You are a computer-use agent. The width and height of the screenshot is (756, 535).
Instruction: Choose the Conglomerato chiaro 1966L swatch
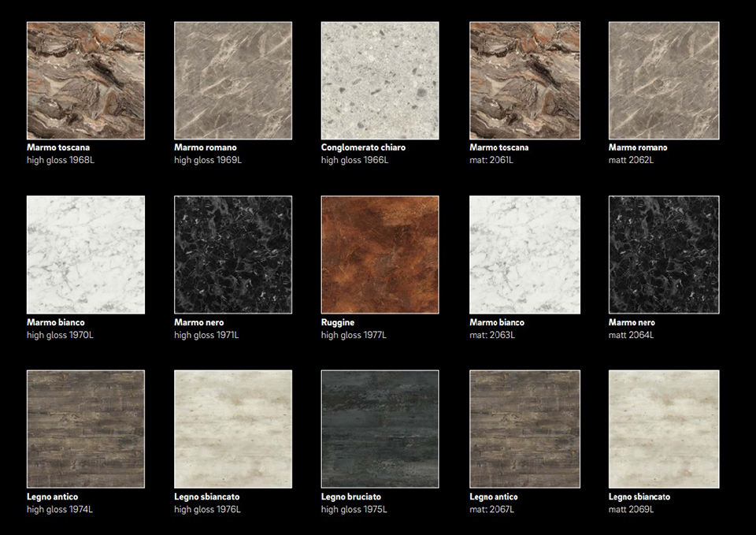(x=380, y=80)
